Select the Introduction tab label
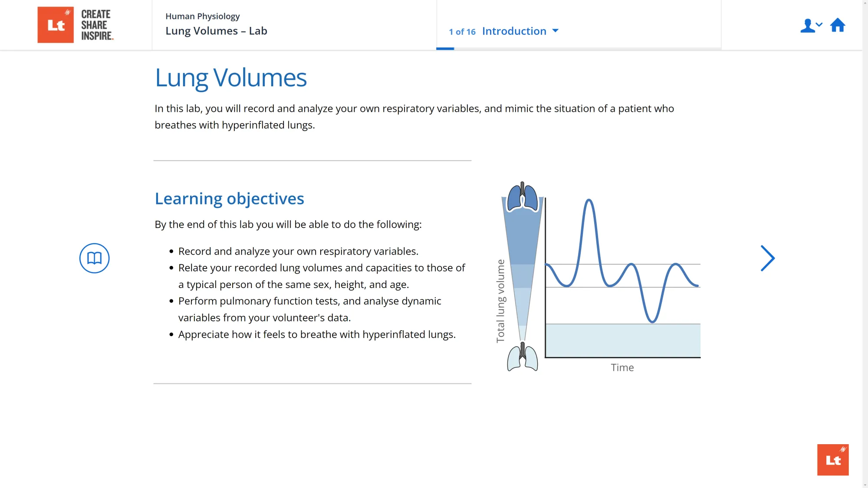The width and height of the screenshot is (868, 488). [x=514, y=31]
